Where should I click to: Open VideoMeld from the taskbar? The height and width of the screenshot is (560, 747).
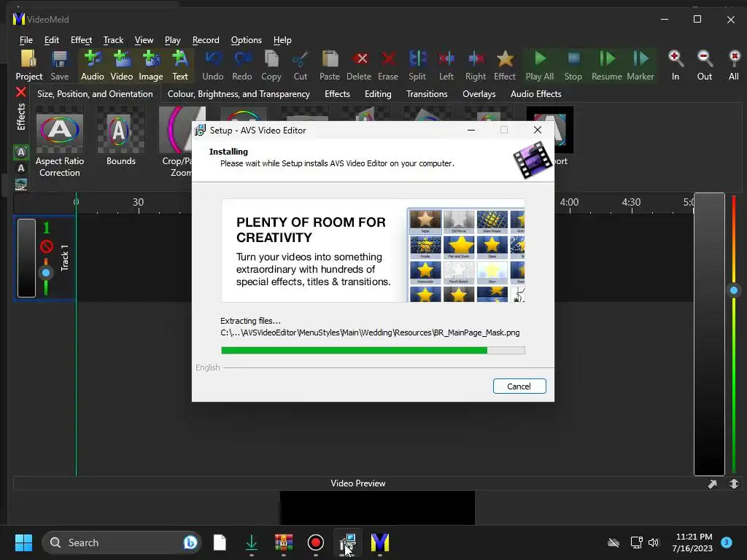point(379,542)
